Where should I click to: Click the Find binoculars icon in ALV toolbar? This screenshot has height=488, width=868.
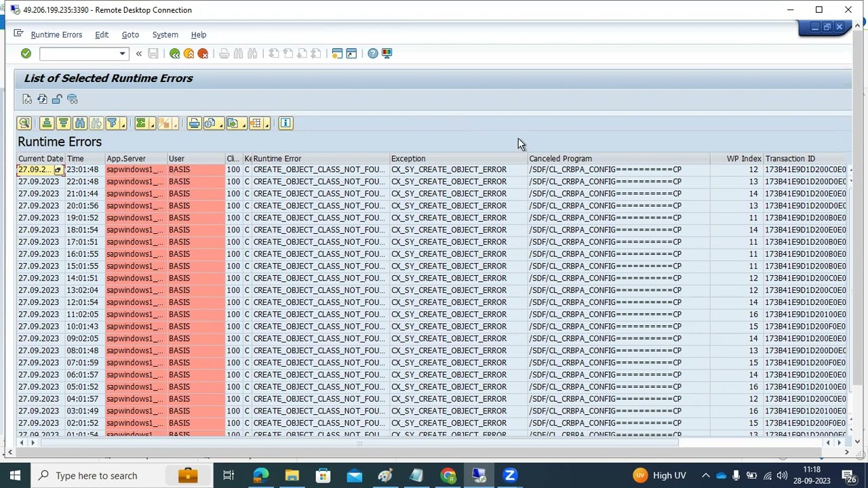pyautogui.click(x=80, y=123)
